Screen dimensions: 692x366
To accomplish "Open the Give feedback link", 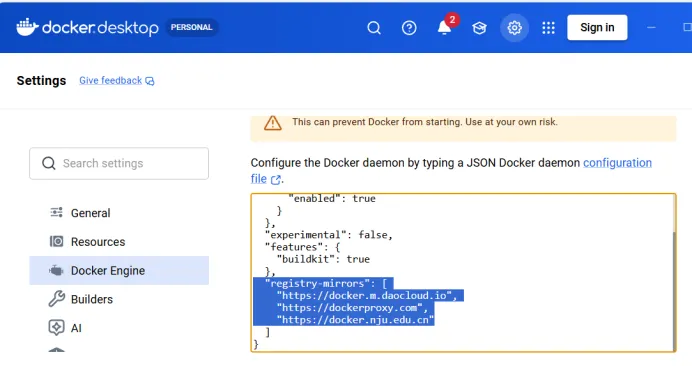I will click(x=117, y=81).
